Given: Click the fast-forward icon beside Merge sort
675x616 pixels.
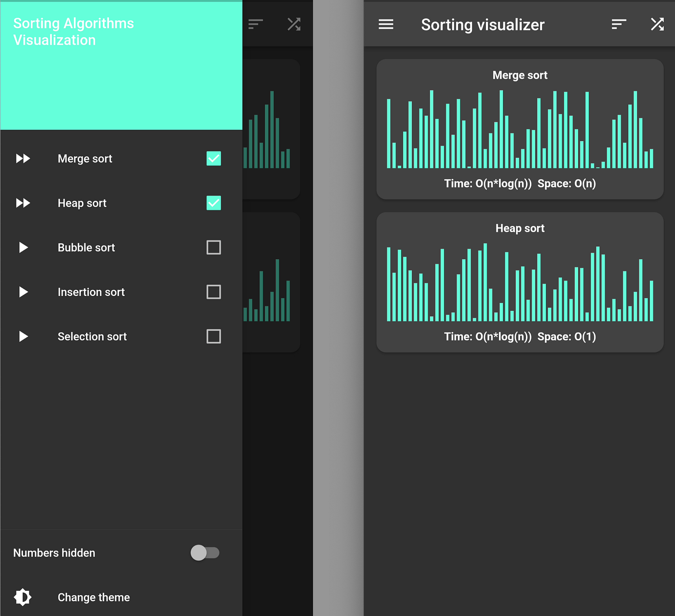Looking at the screenshot, I should click(x=23, y=159).
